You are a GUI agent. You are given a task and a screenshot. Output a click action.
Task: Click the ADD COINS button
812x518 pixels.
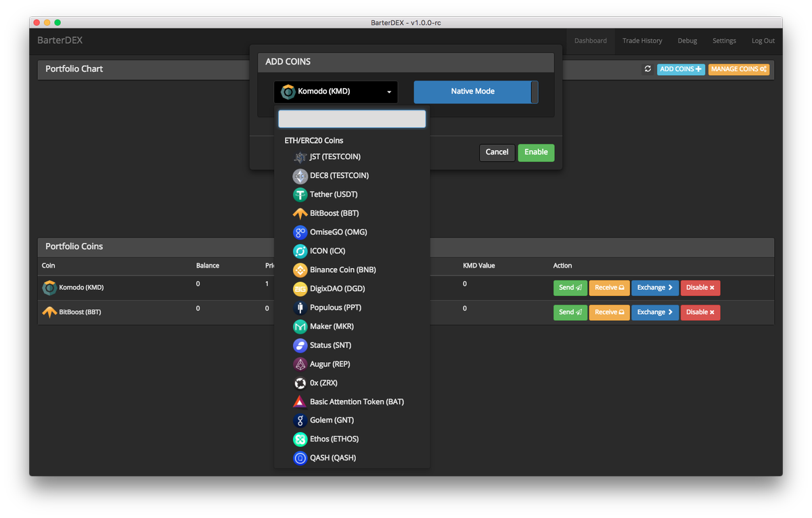(x=681, y=69)
